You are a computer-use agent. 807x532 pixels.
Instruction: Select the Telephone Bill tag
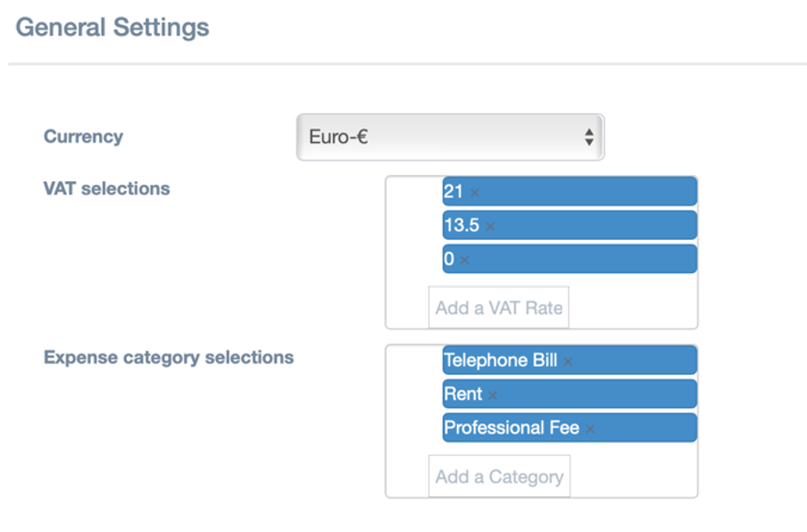pos(570,360)
